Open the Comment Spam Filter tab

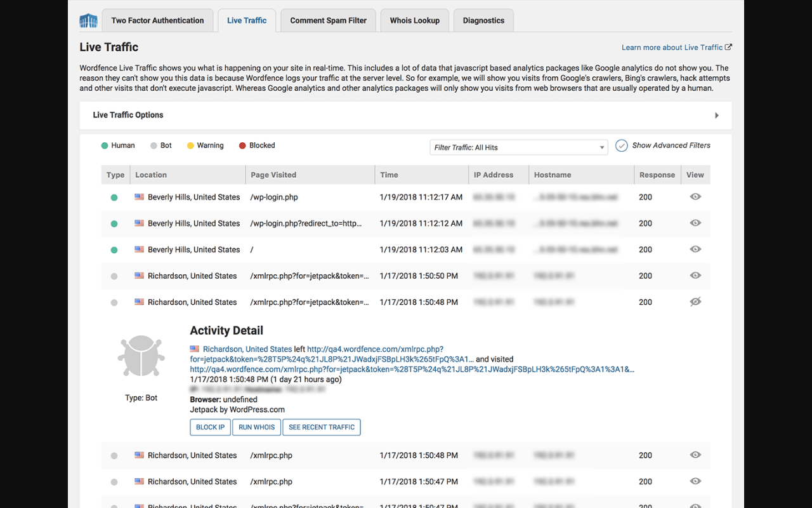pyautogui.click(x=328, y=20)
